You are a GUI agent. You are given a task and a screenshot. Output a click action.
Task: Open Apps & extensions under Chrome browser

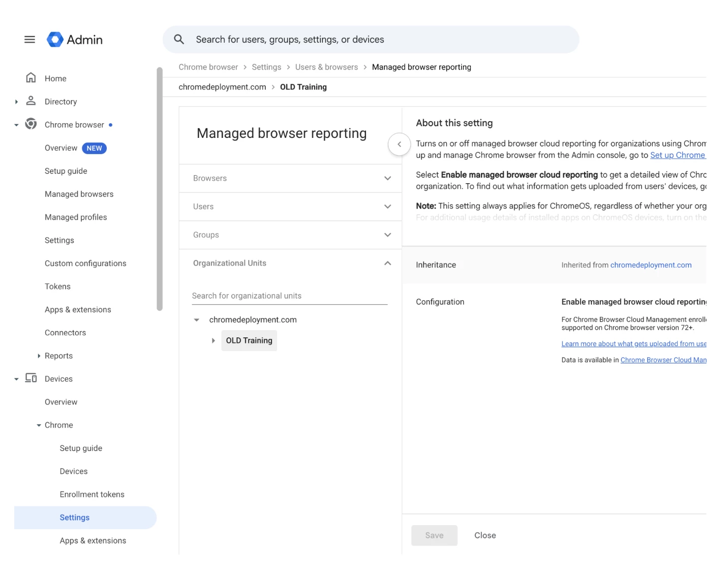78,309
